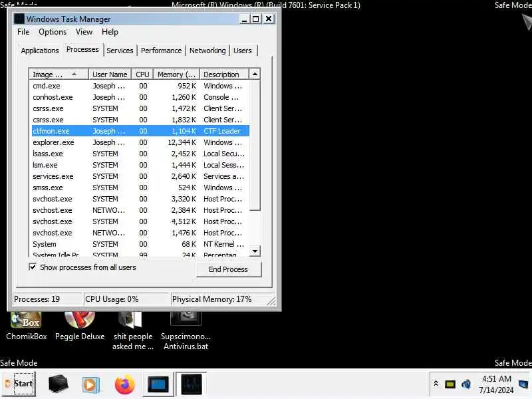Select the lsm.exe process row

pyautogui.click(x=140, y=165)
